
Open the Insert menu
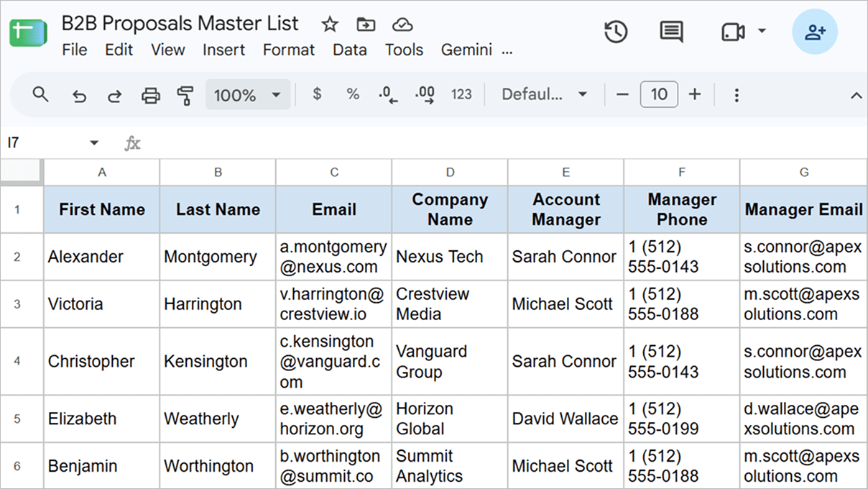[x=223, y=50]
